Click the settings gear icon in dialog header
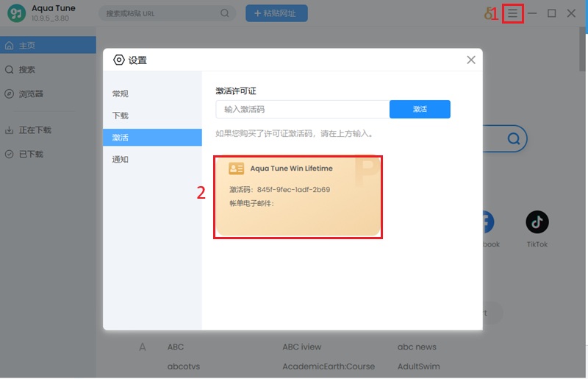This screenshot has height=379, width=588. pyautogui.click(x=119, y=60)
